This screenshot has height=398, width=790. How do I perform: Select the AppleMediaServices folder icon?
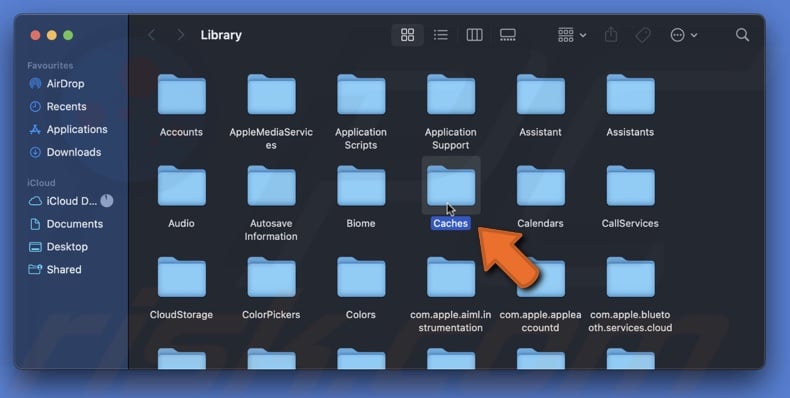click(x=271, y=94)
